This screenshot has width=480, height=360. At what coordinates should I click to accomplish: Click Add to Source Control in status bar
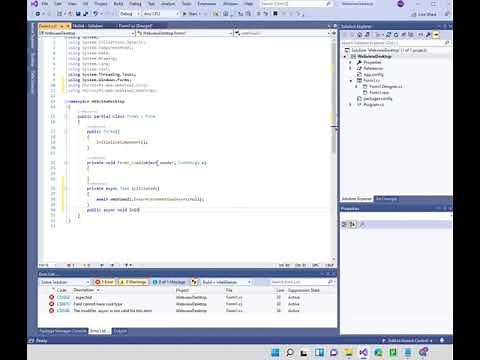pos(407,340)
